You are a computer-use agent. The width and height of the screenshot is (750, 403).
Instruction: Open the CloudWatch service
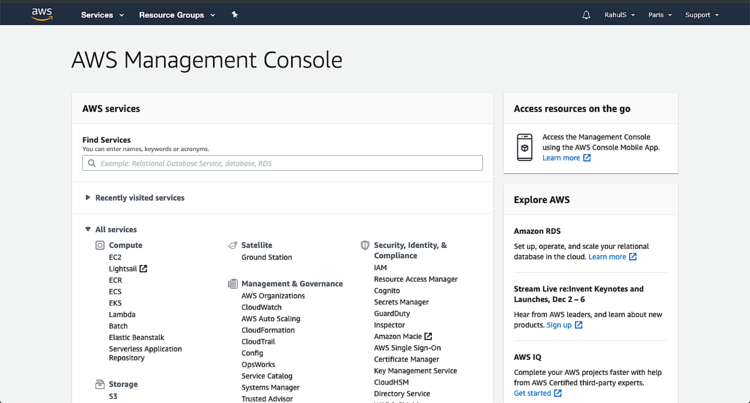[x=262, y=307]
